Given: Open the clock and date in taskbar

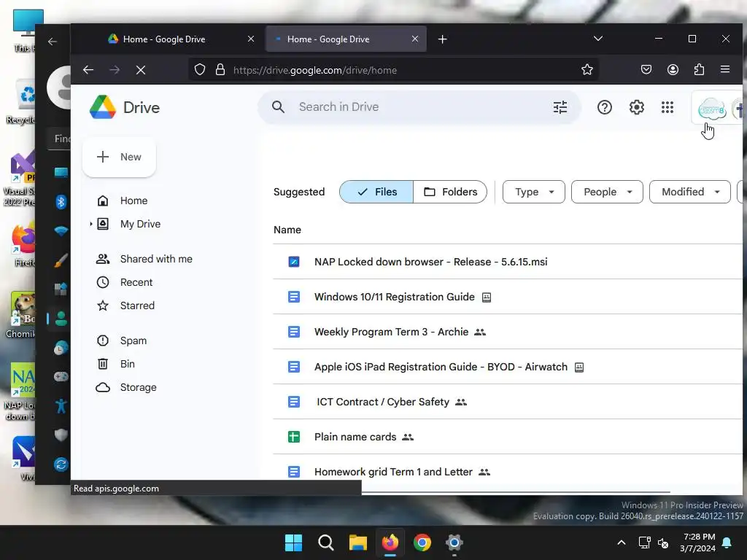Looking at the screenshot, I should pos(697,542).
